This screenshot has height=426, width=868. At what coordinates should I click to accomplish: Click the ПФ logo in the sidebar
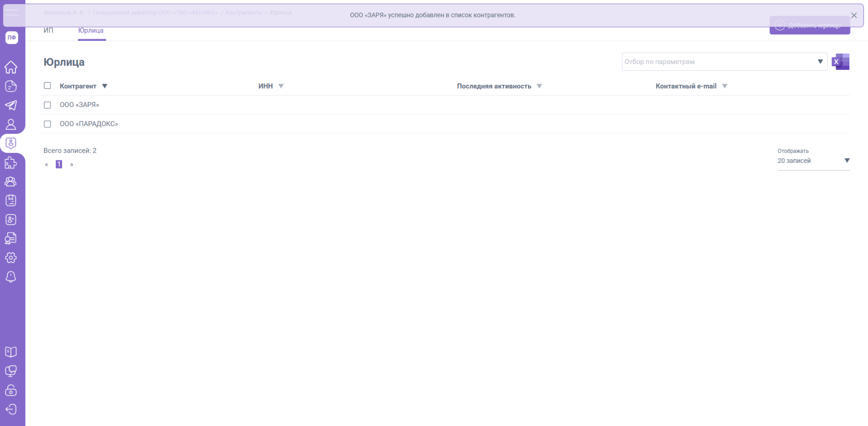pyautogui.click(x=11, y=37)
